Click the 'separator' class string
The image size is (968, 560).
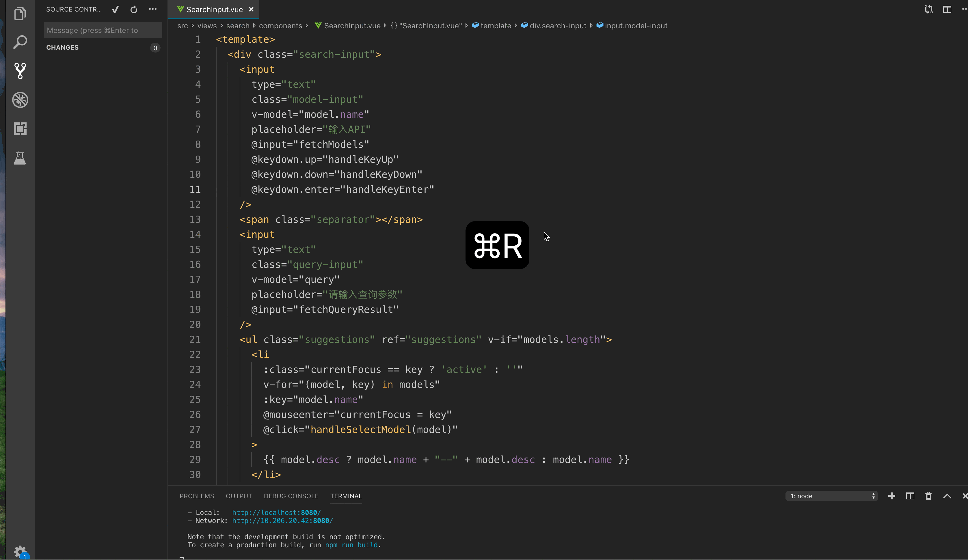coord(343,219)
